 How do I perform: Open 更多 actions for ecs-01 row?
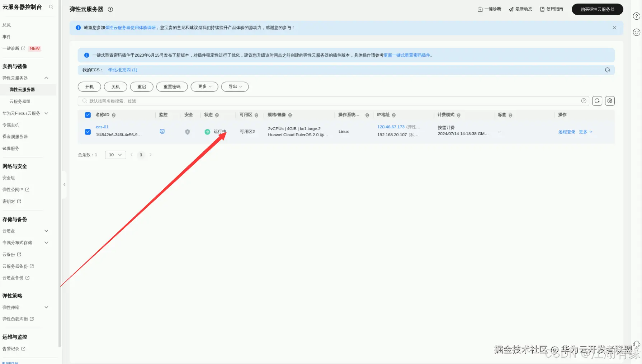point(586,132)
